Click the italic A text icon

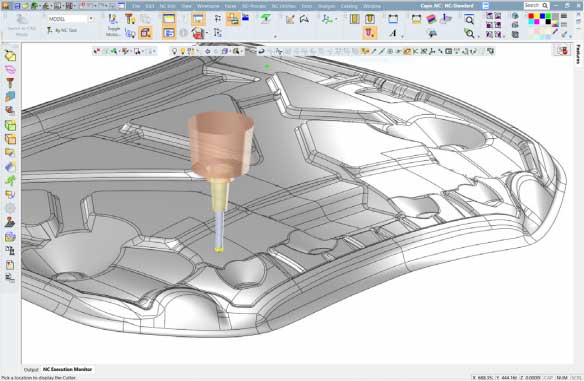coord(393,33)
